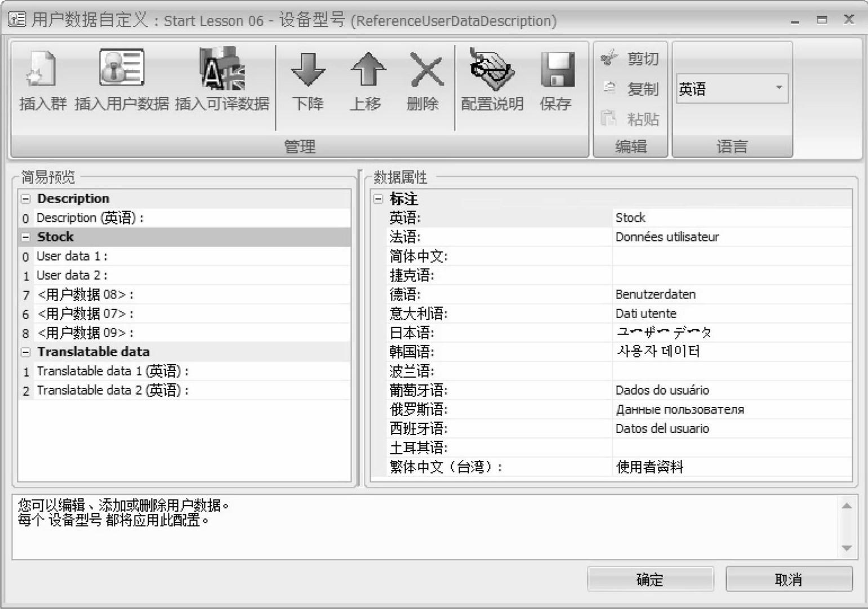Viewport: 868px width, 609px height.
Task: Open the 英语 language dropdown
Action: pyautogui.click(x=780, y=88)
